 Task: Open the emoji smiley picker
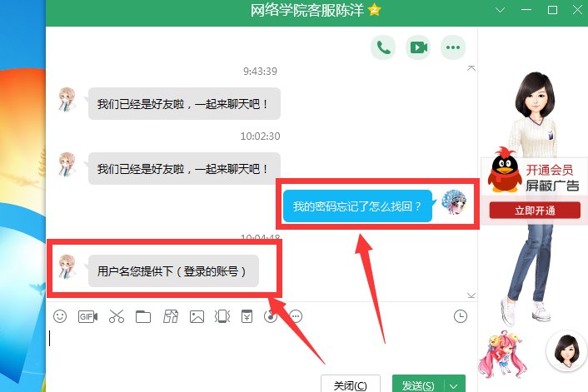coord(60,316)
